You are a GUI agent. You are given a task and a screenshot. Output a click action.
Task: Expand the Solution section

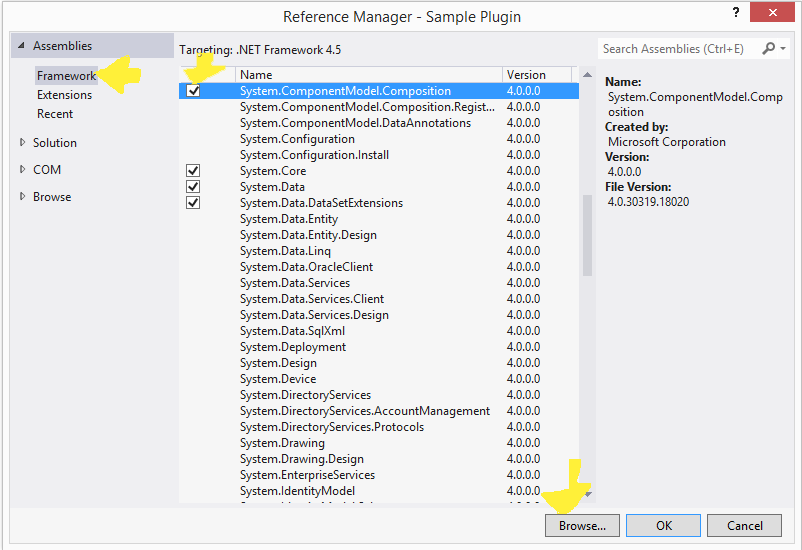(22, 142)
